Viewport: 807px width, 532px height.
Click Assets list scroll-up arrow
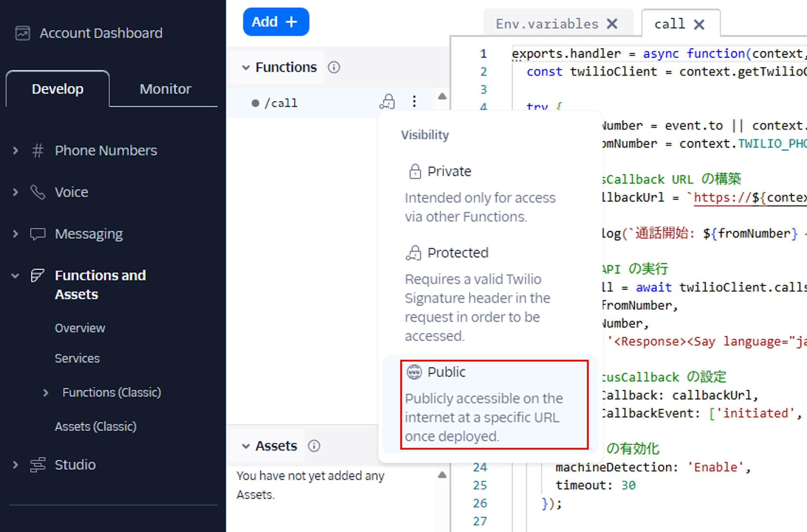point(442,475)
